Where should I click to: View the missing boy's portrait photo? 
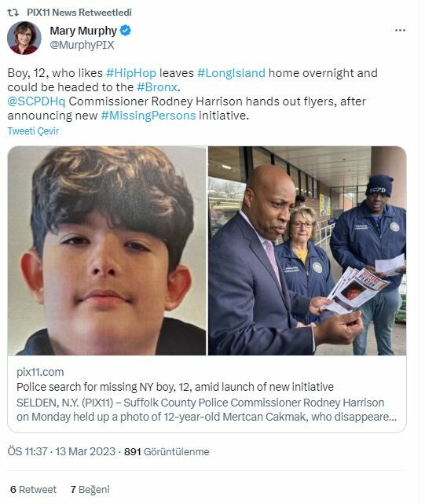(107, 251)
